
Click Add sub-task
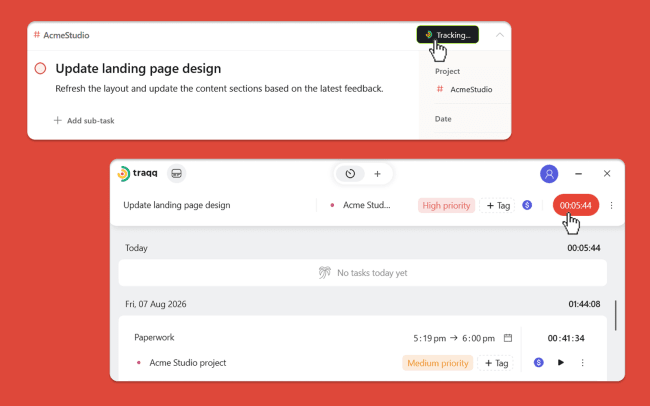click(84, 121)
